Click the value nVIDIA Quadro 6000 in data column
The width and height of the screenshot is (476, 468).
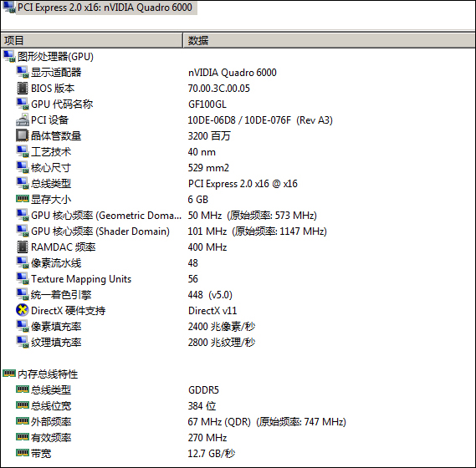click(233, 73)
